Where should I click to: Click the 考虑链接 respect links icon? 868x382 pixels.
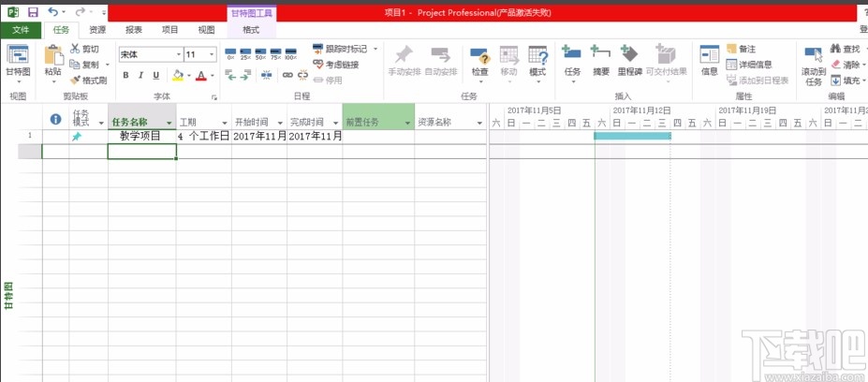317,65
